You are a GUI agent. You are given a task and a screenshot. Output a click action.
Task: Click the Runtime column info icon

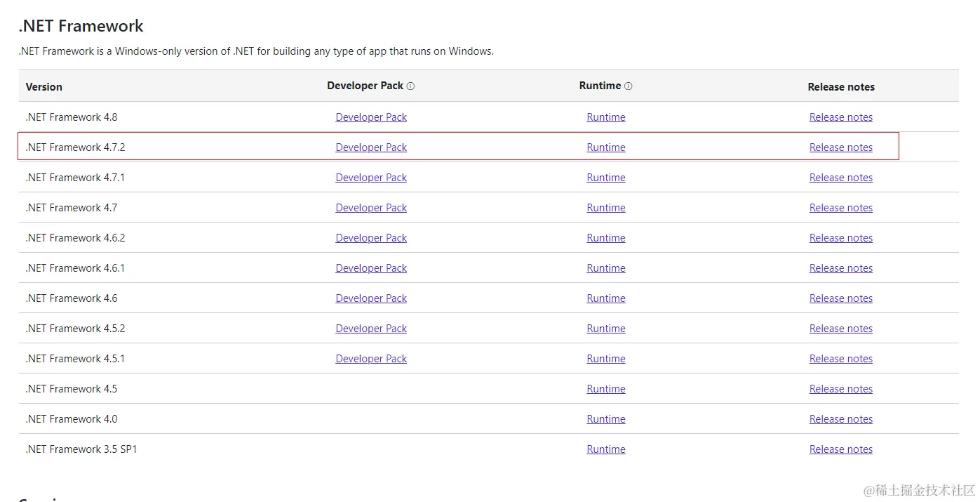(628, 86)
